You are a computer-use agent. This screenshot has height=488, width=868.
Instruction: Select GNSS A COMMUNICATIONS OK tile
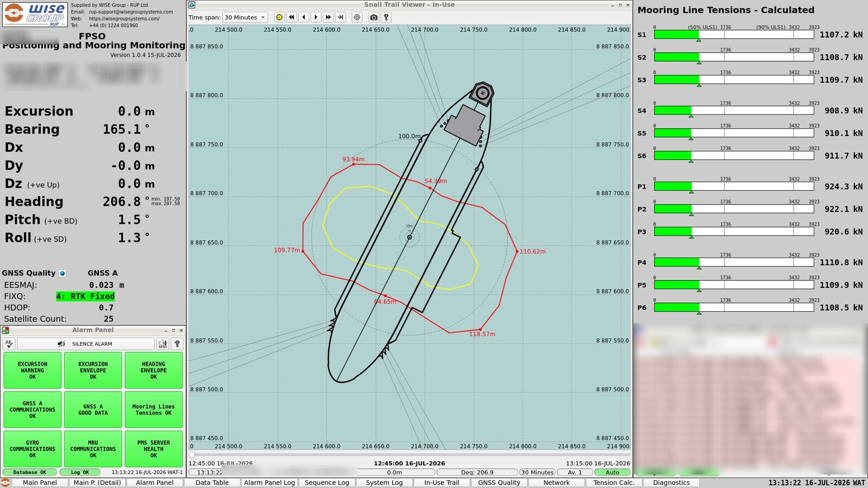[x=33, y=409]
